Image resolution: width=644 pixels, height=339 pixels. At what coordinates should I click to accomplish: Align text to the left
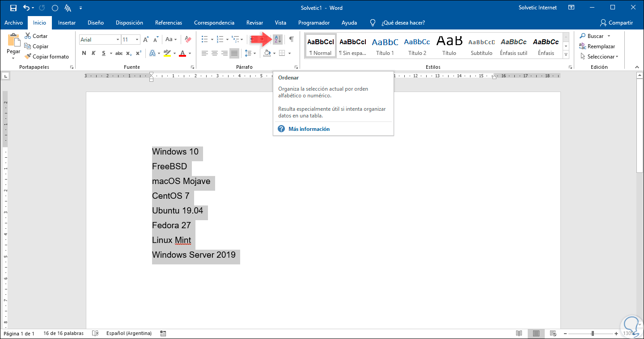pyautogui.click(x=204, y=53)
